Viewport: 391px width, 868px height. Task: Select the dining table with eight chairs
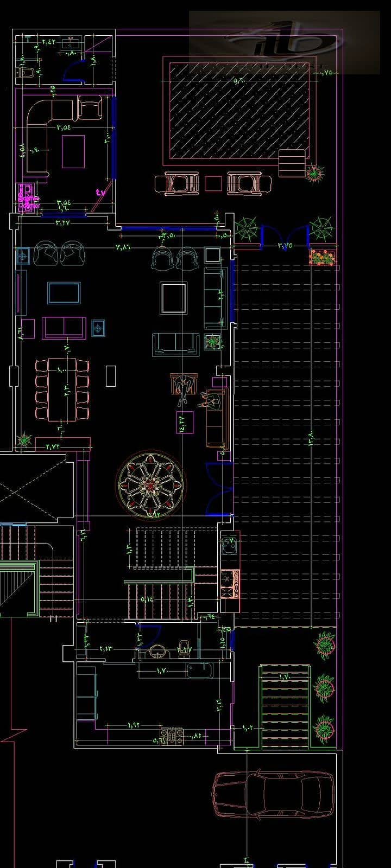61,388
